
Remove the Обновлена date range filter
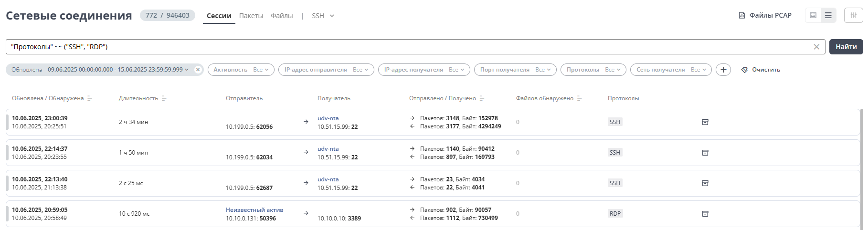[x=198, y=70]
